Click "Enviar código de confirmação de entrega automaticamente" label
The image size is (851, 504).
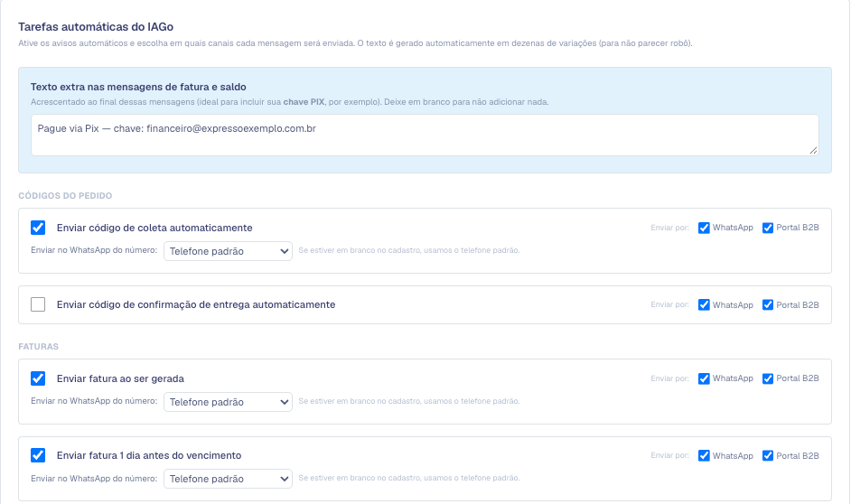click(x=196, y=305)
